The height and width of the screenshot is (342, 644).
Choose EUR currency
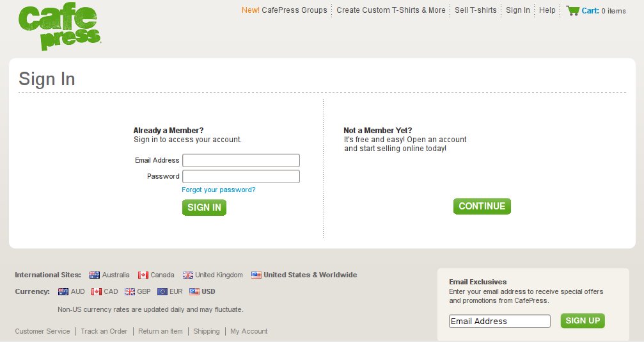coord(177,292)
